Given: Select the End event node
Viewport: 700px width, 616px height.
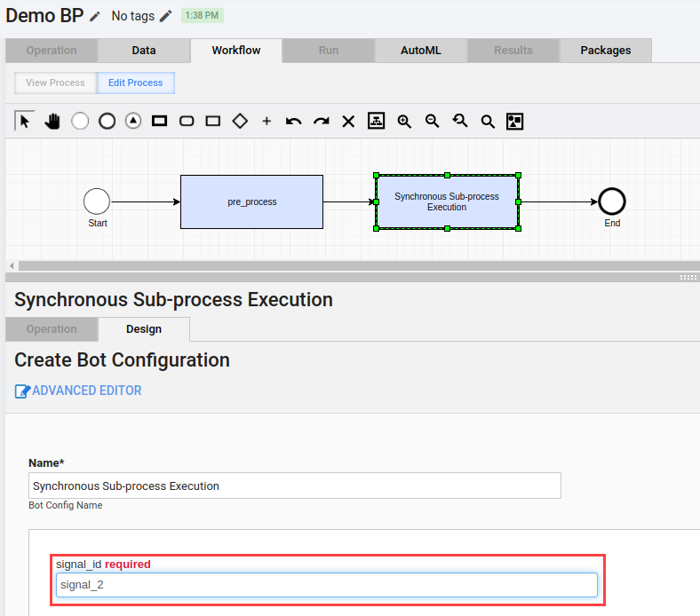Looking at the screenshot, I should 611,201.
